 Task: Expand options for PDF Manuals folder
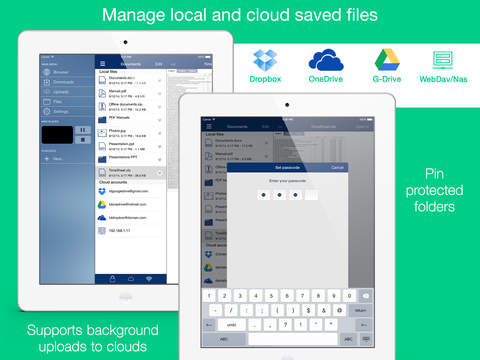pyautogui.click(x=160, y=120)
